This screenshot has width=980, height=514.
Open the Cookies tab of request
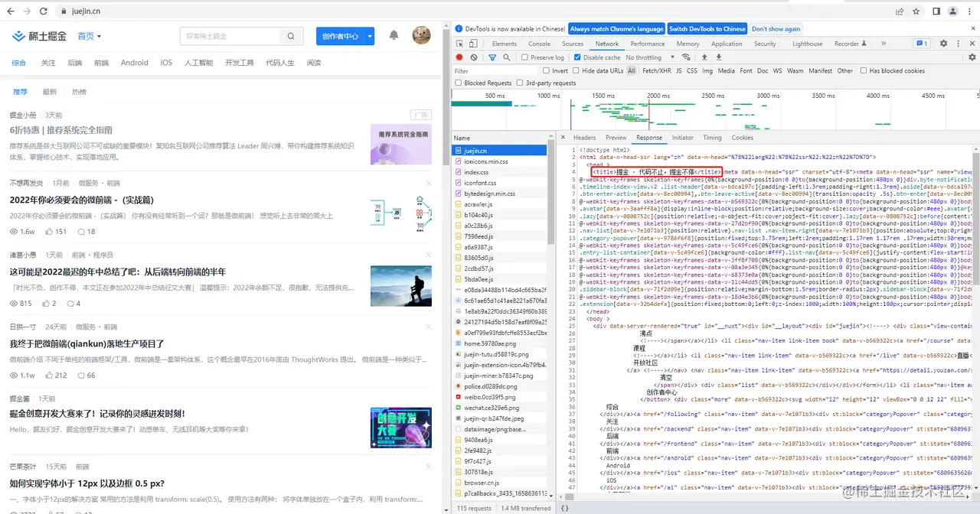click(x=742, y=138)
